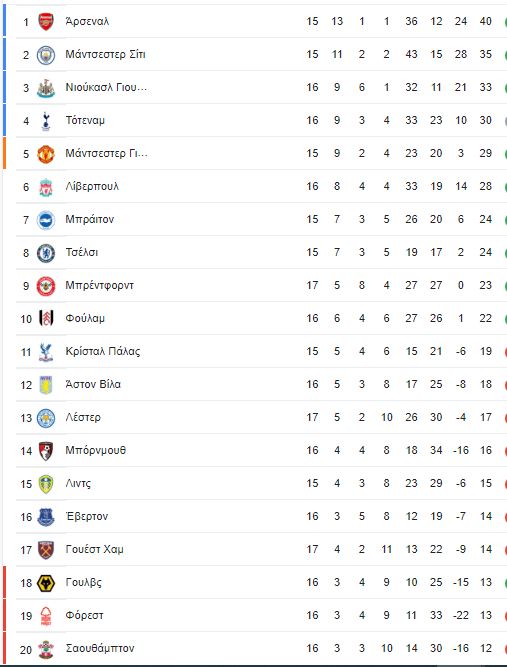Open the Φούλαμ team link

tap(85, 318)
